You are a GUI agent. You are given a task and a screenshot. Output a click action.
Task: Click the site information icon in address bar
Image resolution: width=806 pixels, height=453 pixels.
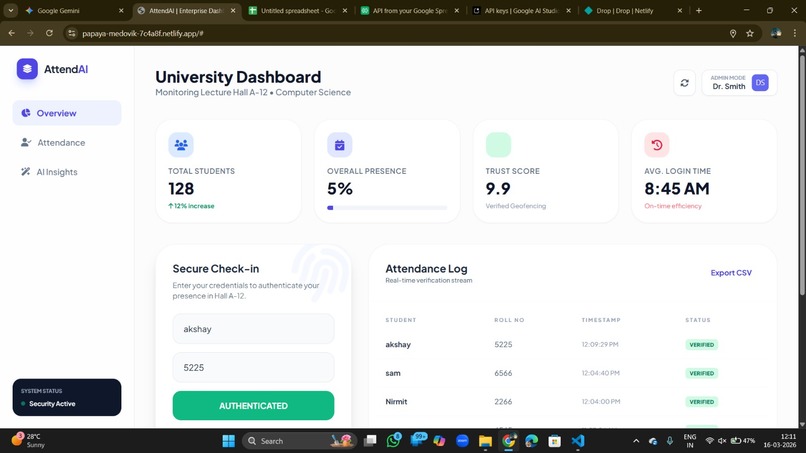tap(72, 33)
